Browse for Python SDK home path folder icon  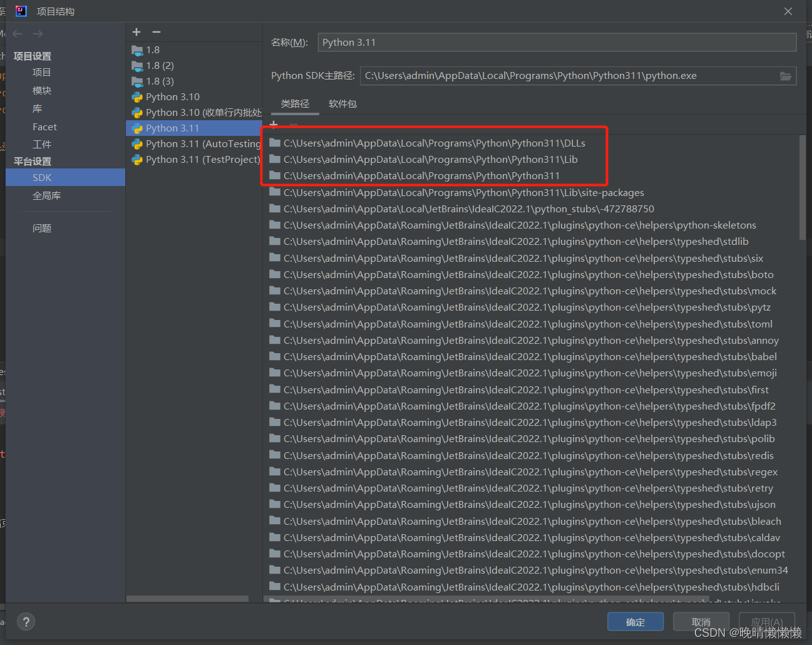786,76
